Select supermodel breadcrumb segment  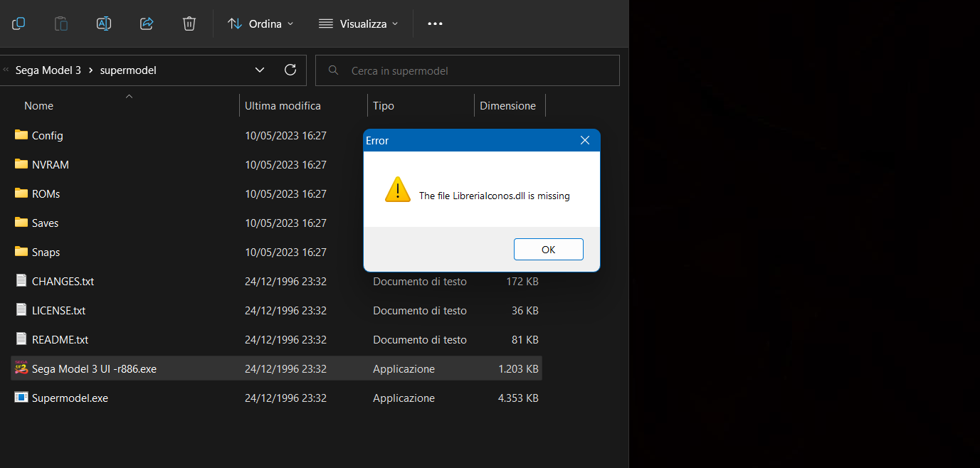pos(128,70)
